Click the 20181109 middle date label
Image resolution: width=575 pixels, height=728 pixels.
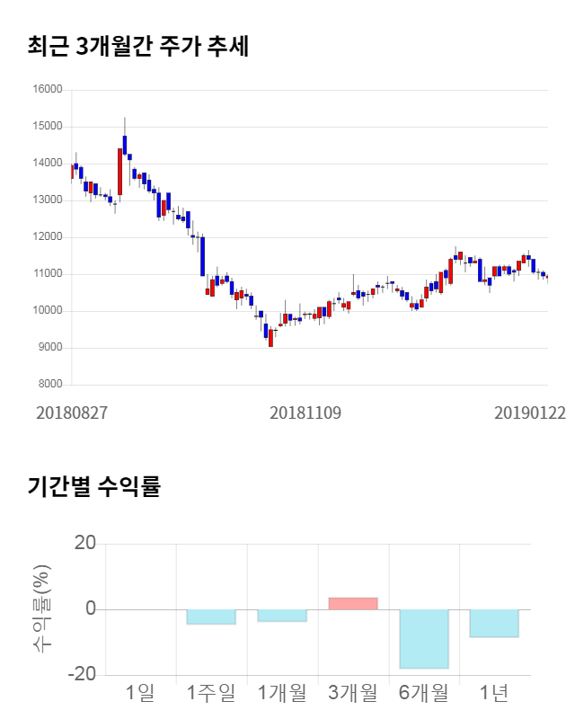coord(305,413)
